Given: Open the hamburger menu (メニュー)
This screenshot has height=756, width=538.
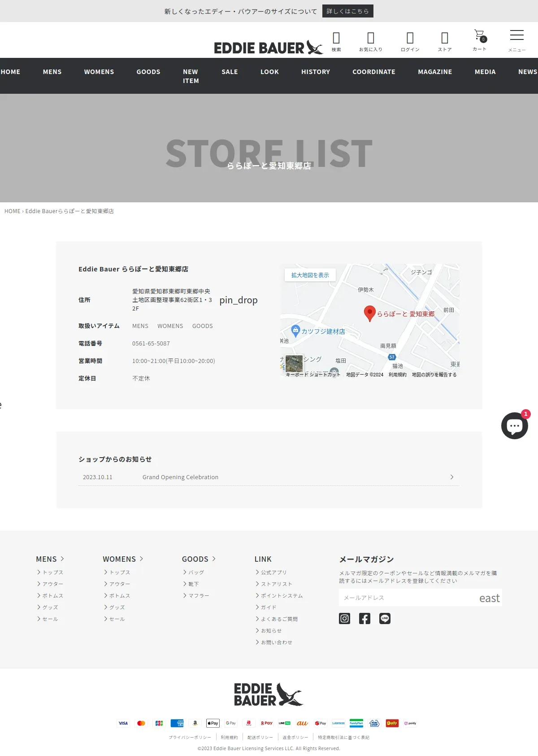Looking at the screenshot, I should pos(517,40).
